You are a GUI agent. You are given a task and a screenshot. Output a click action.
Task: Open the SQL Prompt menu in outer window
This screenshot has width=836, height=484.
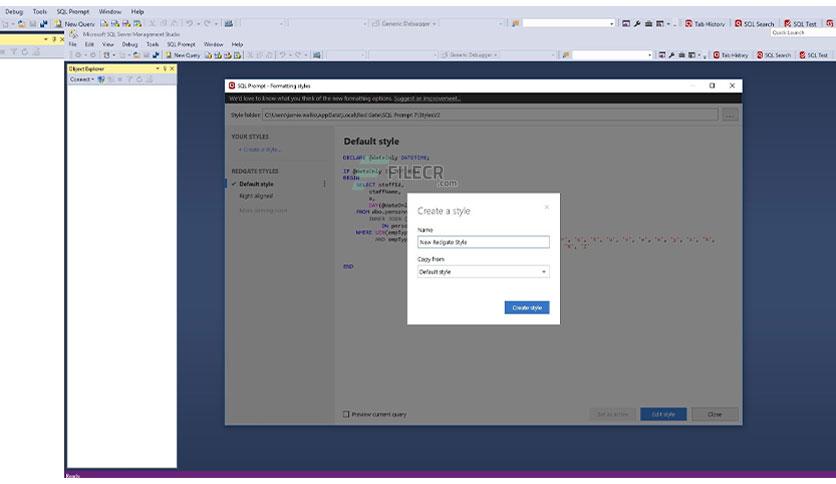click(73, 11)
